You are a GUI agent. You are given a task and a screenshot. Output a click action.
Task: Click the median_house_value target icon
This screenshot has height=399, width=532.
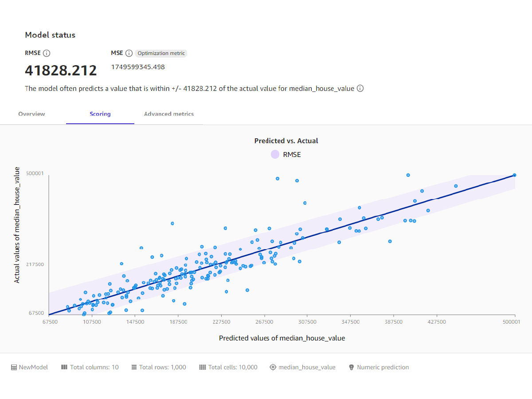pyautogui.click(x=273, y=367)
